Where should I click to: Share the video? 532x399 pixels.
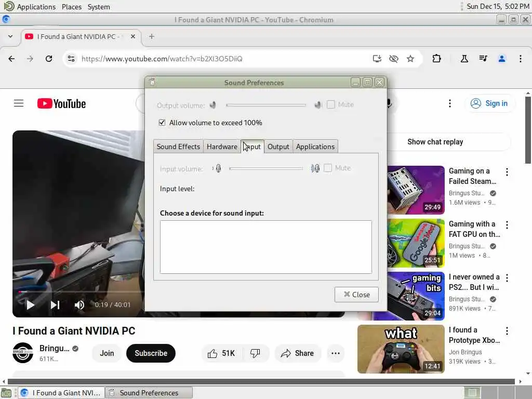pos(297,353)
